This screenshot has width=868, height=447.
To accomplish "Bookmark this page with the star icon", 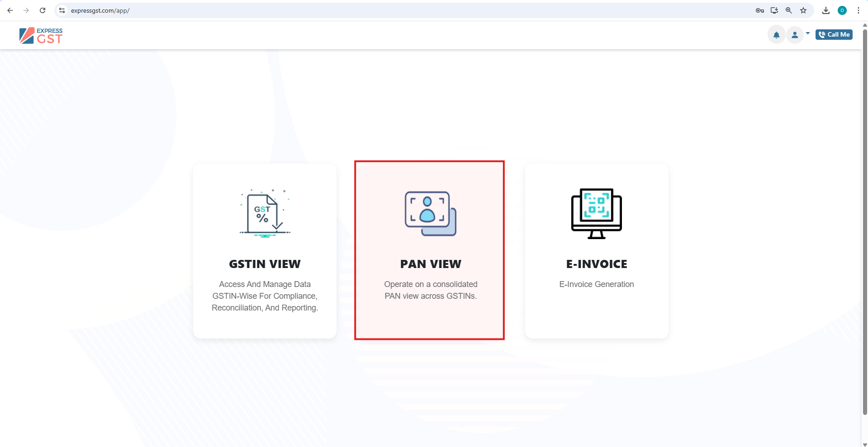I will [803, 10].
